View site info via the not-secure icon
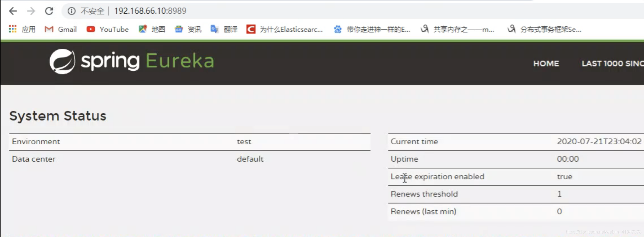Viewport: 644px width, 237px height. [x=71, y=11]
